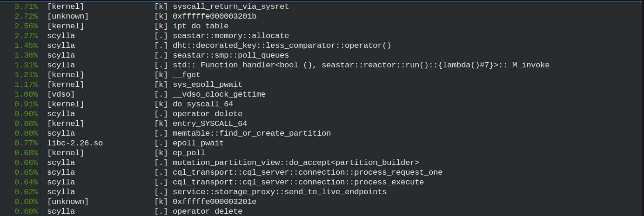Click the libc-2.26.so library name
The width and height of the screenshot is (644, 216).
75,143
